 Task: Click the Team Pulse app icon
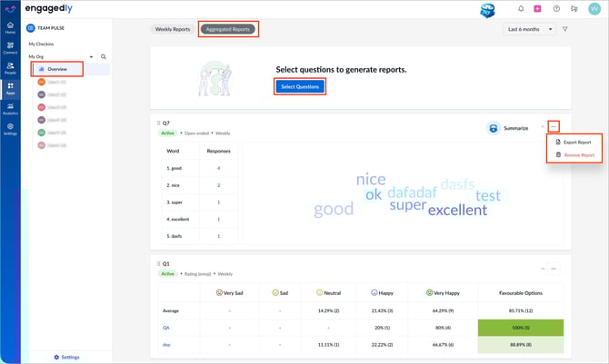(31, 28)
